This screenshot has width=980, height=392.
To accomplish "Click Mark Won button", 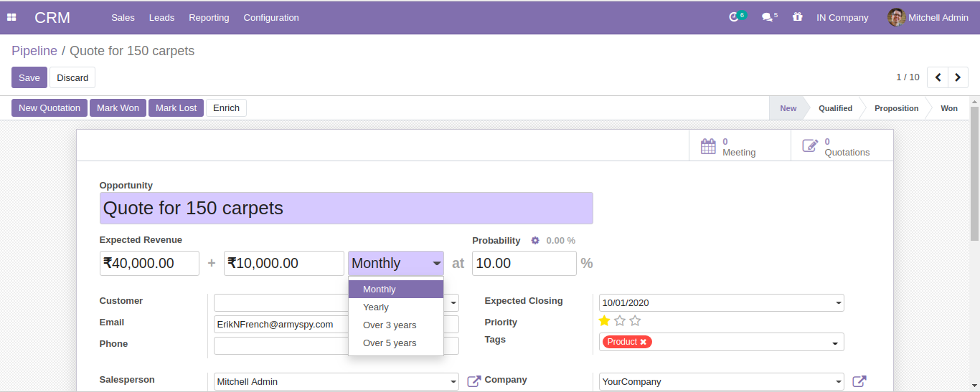I will point(118,107).
